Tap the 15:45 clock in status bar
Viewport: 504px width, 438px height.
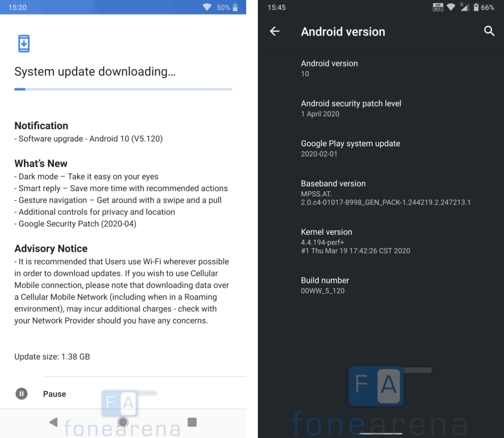click(276, 8)
